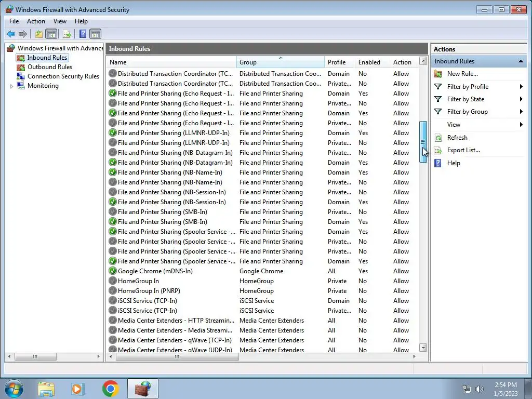Click the Filter by State funnel icon
The image size is (532, 399).
pyautogui.click(x=438, y=99)
